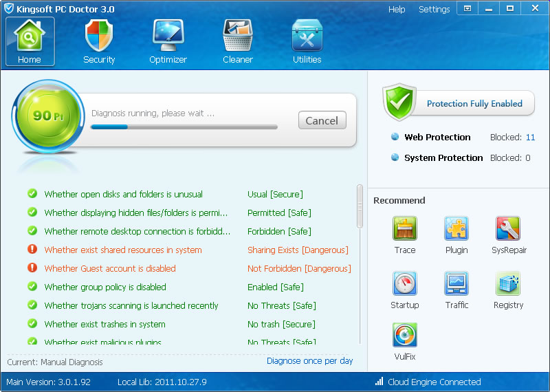
Task: Click the System Protection bullet icon
Action: coord(395,157)
